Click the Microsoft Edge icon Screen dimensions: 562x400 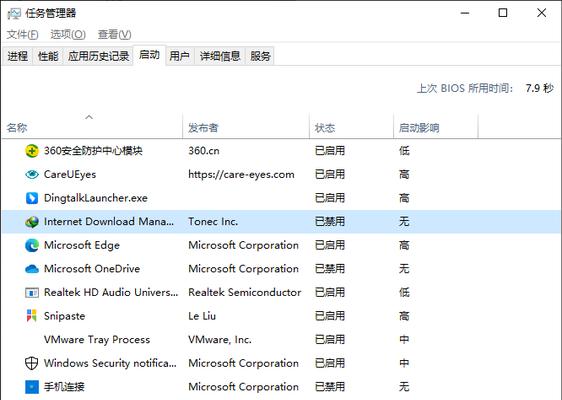pos(32,245)
